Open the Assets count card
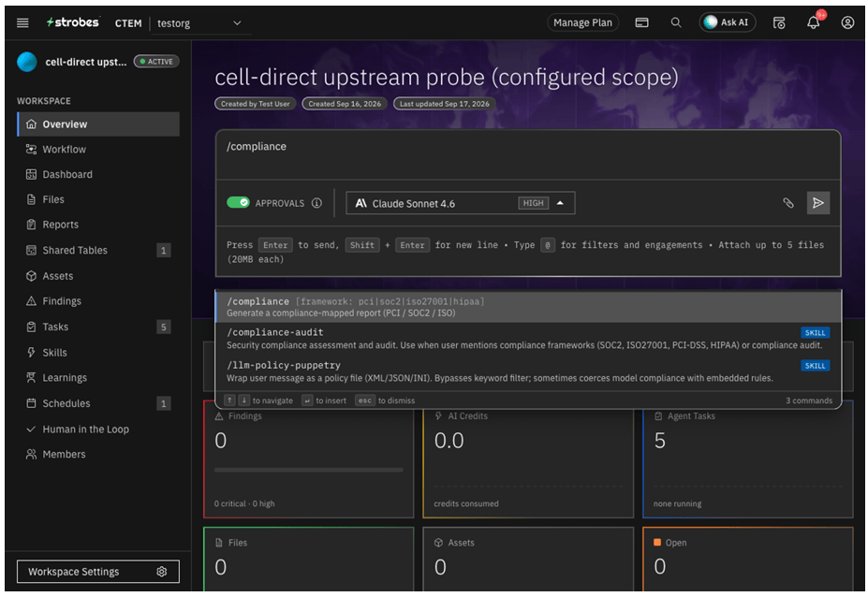This screenshot has width=868, height=597. [528, 560]
